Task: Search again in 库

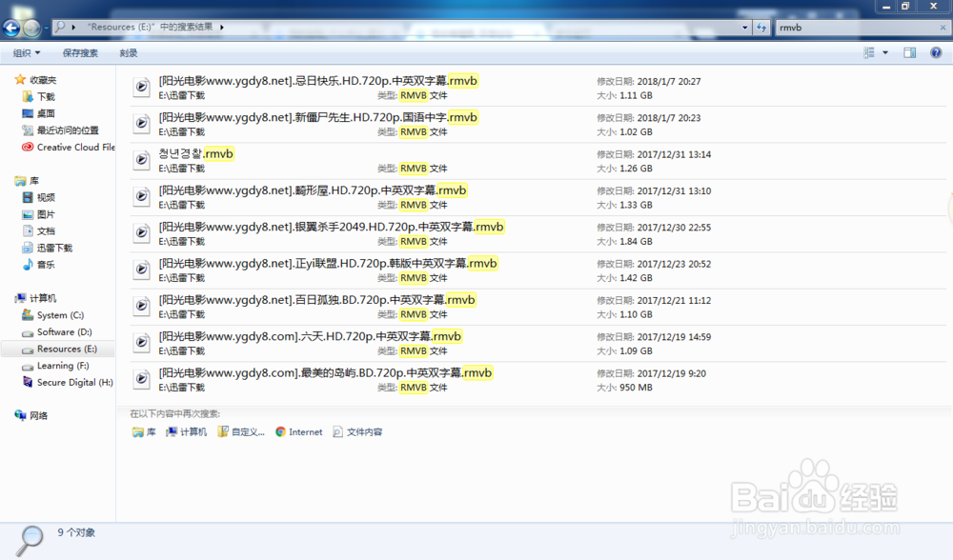Action: [144, 431]
